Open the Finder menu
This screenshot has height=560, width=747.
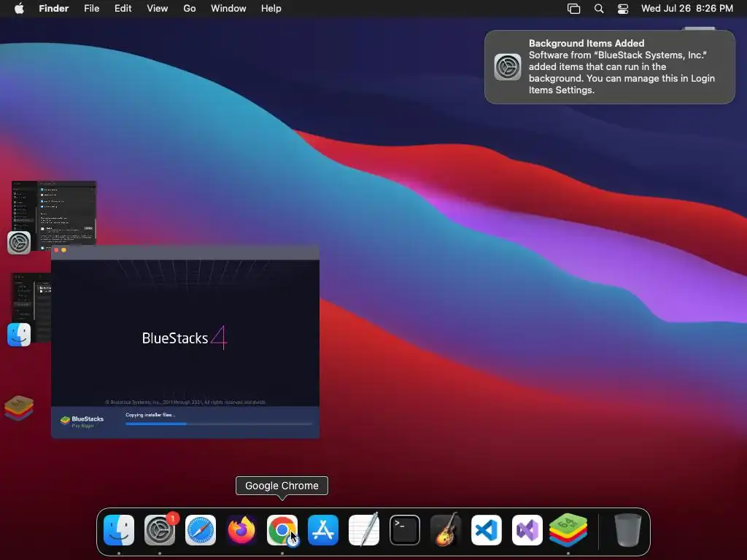coord(54,8)
